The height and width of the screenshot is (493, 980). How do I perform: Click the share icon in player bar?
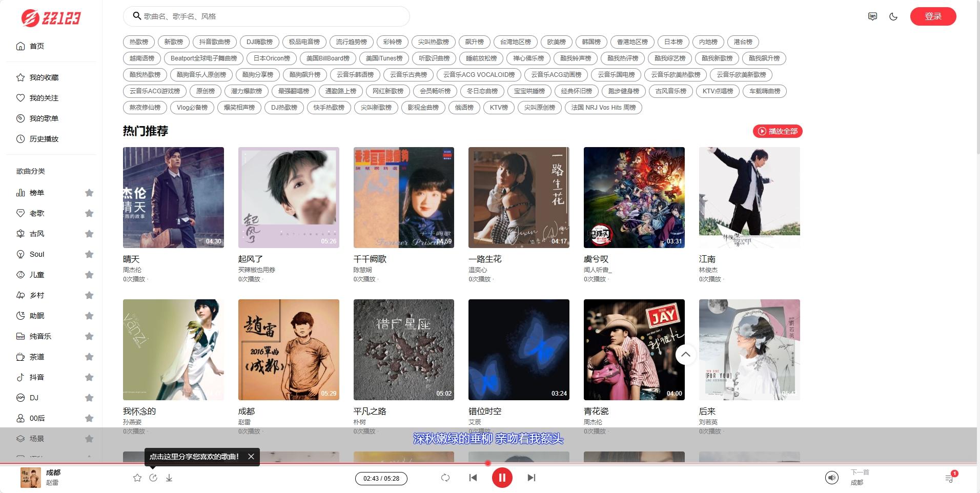(x=153, y=478)
